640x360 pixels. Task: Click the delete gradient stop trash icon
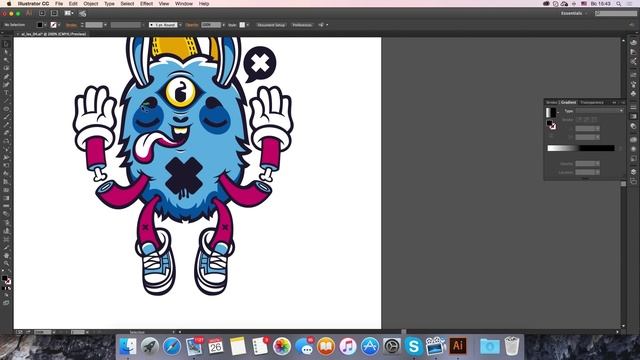pos(620,148)
